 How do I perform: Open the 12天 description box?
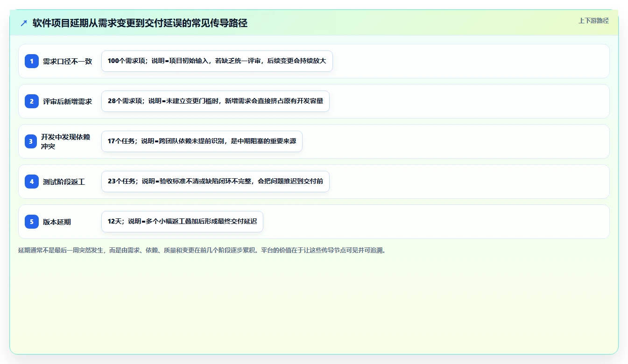point(182,222)
